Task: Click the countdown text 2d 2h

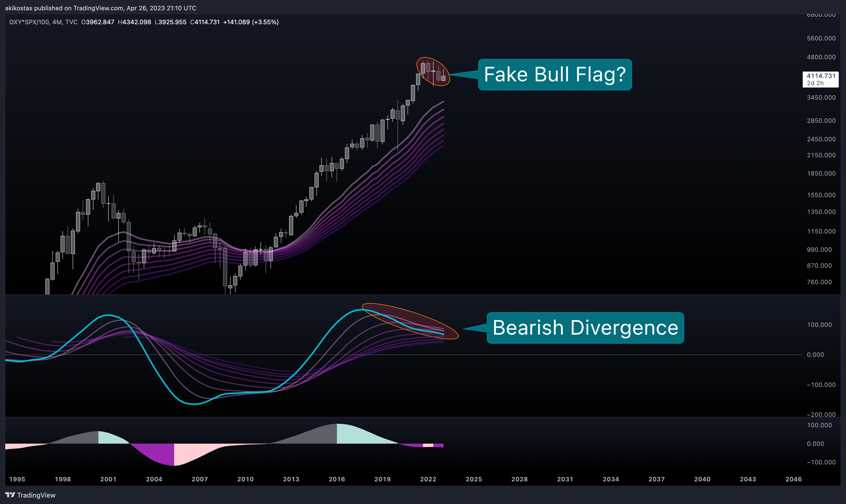Action: point(815,83)
